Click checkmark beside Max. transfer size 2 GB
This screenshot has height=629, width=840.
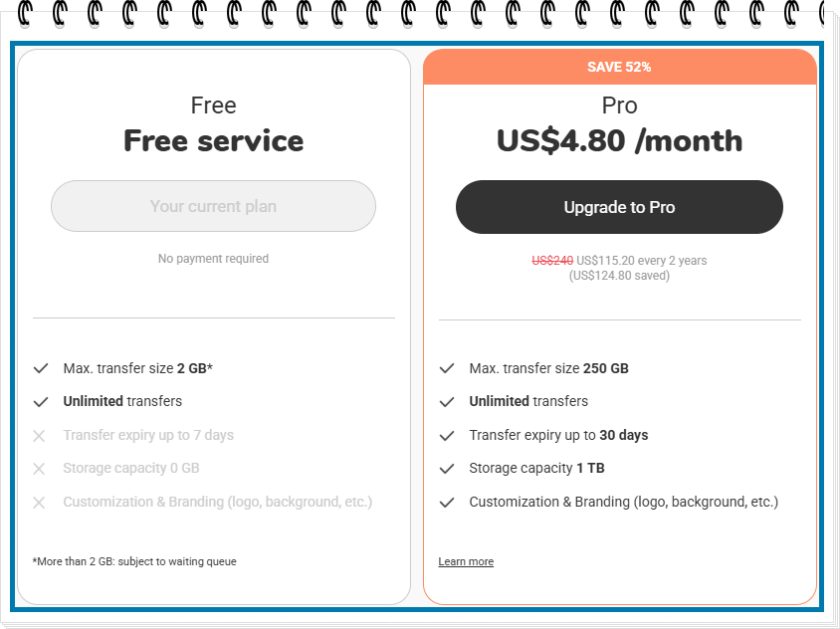click(x=41, y=368)
